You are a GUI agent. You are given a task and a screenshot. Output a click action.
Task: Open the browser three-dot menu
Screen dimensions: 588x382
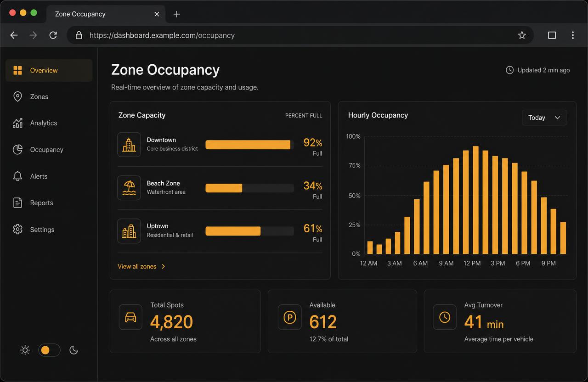[572, 35]
